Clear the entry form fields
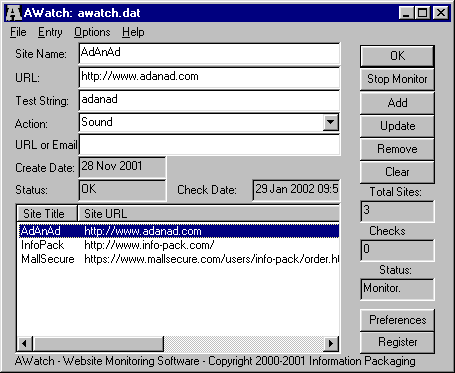This screenshot has width=455, height=373. (397, 172)
